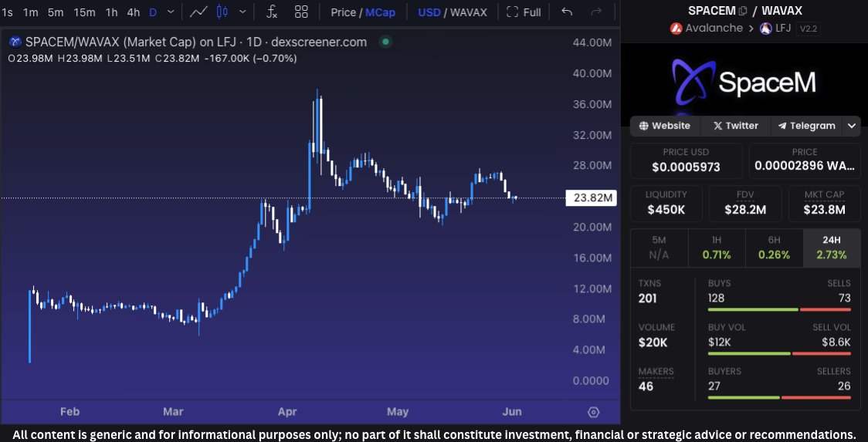Image resolution: width=868 pixels, height=442 pixels.
Task: Click the TXNS 201 value
Action: [x=648, y=299]
